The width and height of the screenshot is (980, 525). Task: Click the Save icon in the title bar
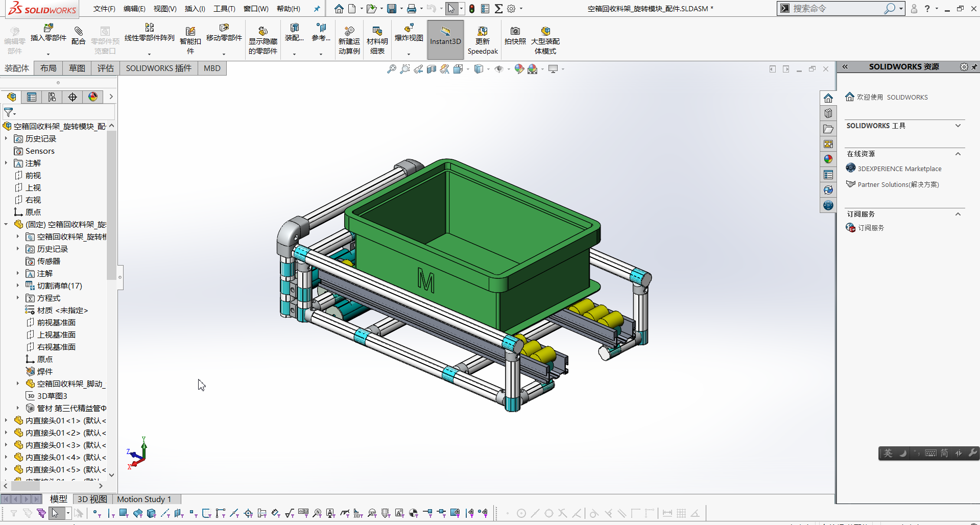392,9
